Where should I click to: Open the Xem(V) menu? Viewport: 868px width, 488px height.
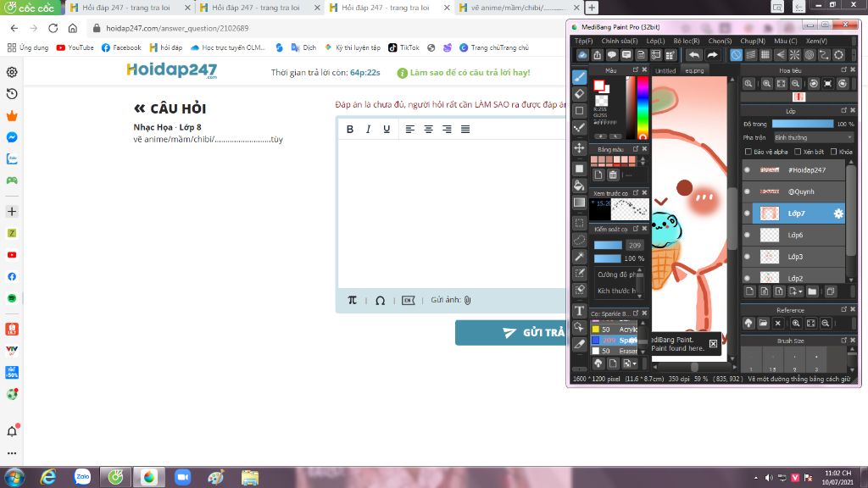click(816, 41)
